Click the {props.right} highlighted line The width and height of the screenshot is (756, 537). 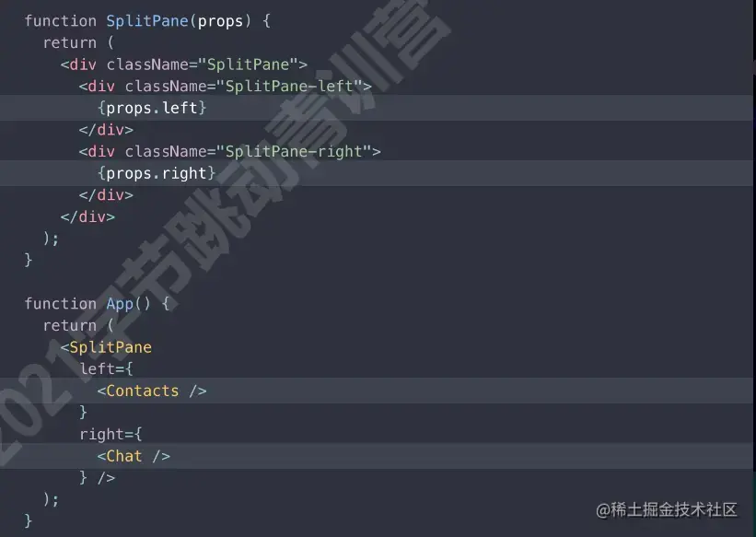coord(377,173)
